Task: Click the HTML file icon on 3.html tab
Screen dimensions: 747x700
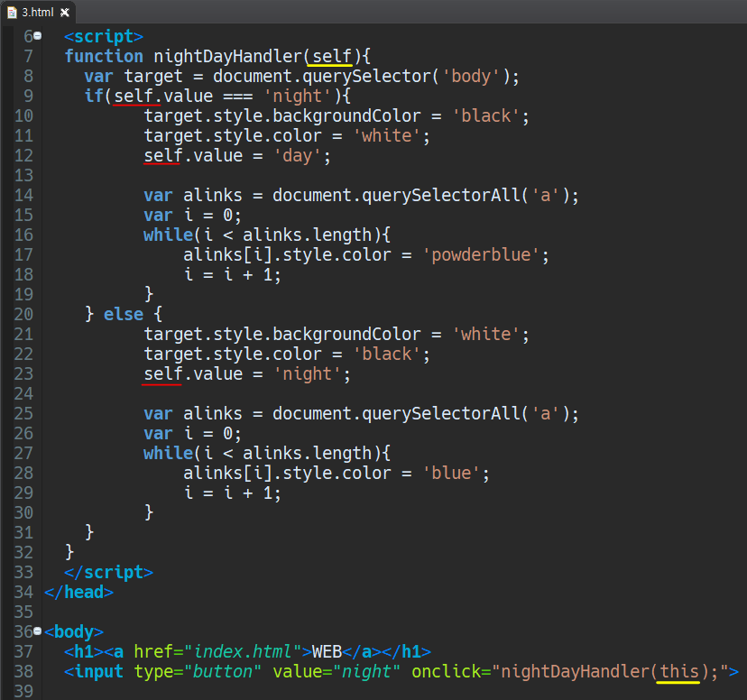Action: click(x=12, y=13)
